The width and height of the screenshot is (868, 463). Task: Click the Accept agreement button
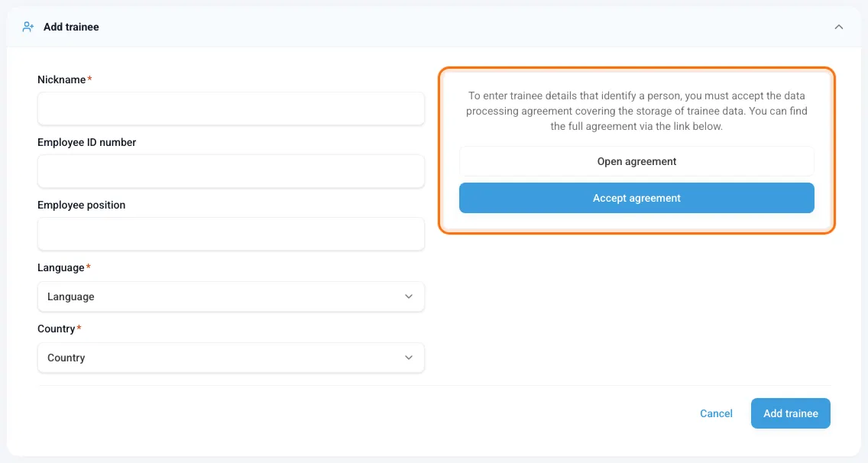click(636, 198)
